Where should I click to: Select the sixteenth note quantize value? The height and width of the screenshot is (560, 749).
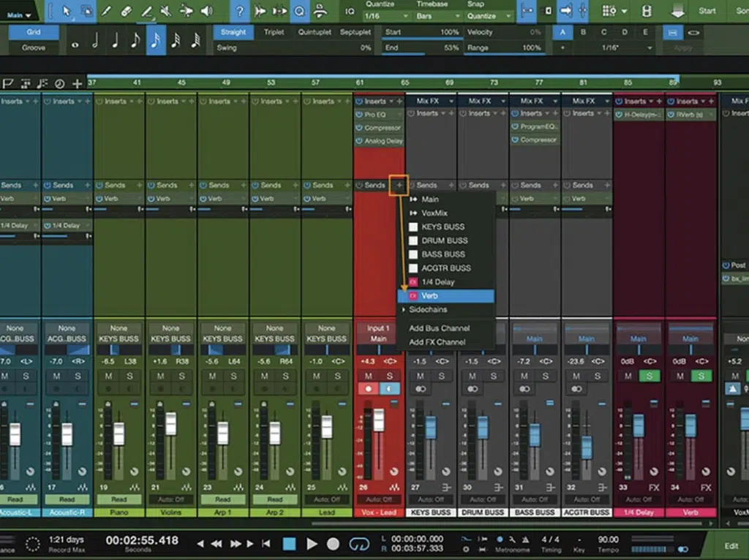156,41
